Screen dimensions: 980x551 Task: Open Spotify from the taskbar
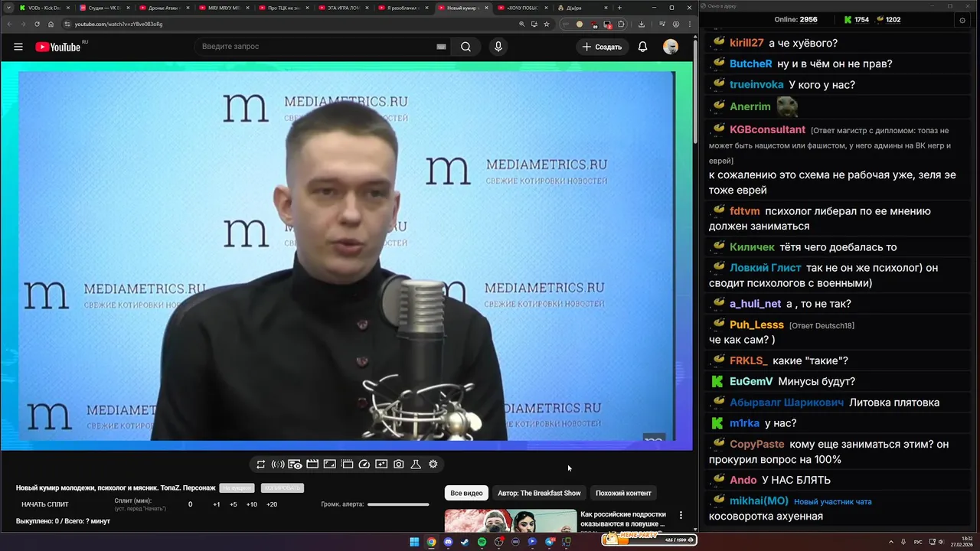click(482, 542)
